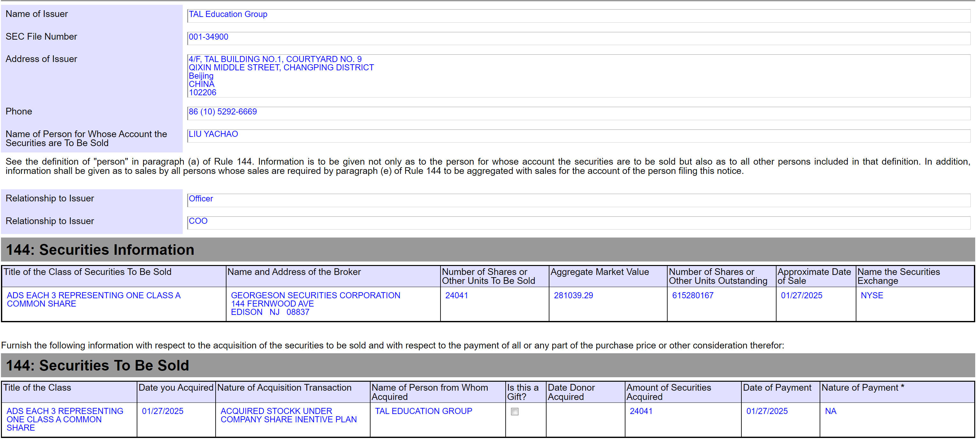Select the Date you Acquired value '01/27/2025'
Screen dimensions: 980x445
[x=163, y=411]
